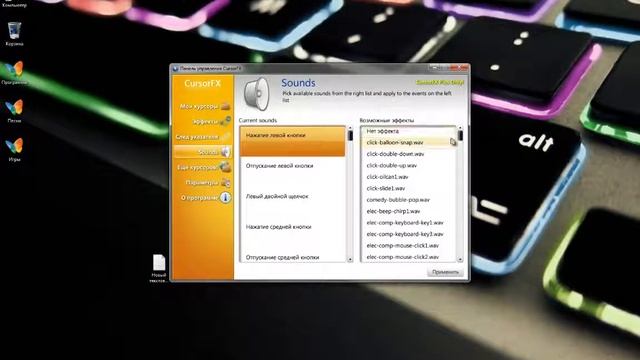Follow the CursorFX Plus today link
The height and width of the screenshot is (360, 640).
click(x=440, y=82)
